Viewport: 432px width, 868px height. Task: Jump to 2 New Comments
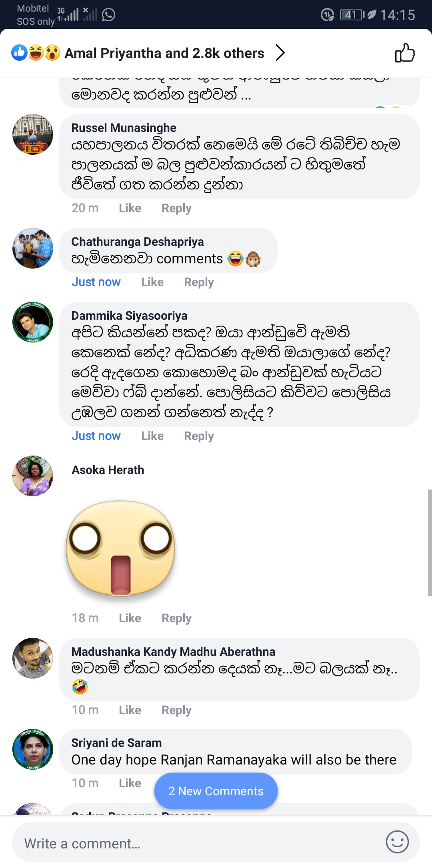(216, 791)
